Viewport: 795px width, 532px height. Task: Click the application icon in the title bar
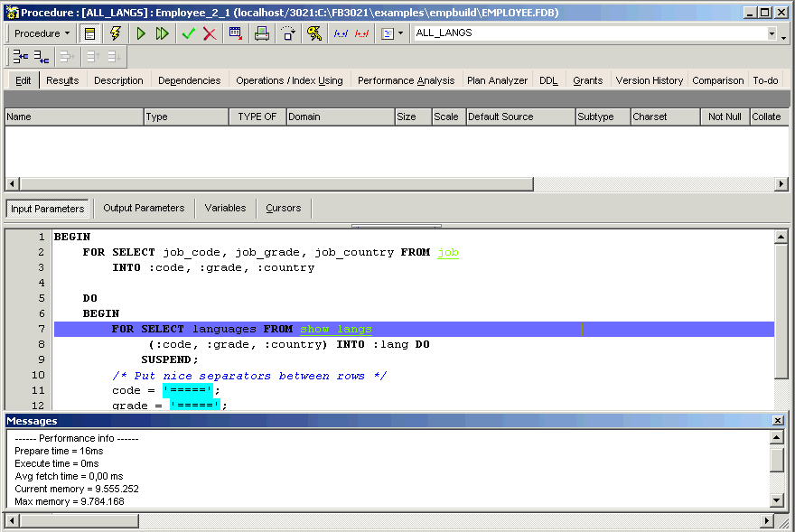click(12, 12)
